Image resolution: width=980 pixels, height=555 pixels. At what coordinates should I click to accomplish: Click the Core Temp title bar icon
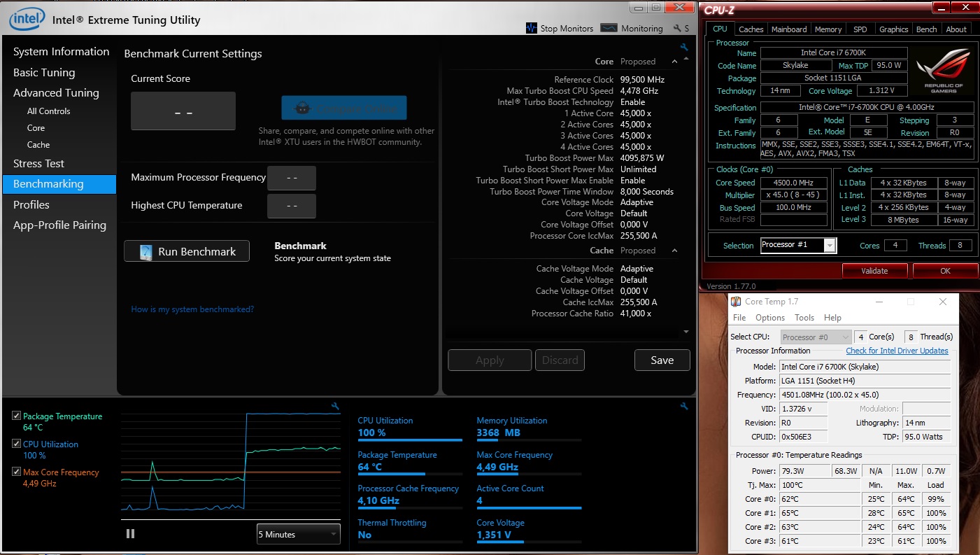click(x=736, y=302)
